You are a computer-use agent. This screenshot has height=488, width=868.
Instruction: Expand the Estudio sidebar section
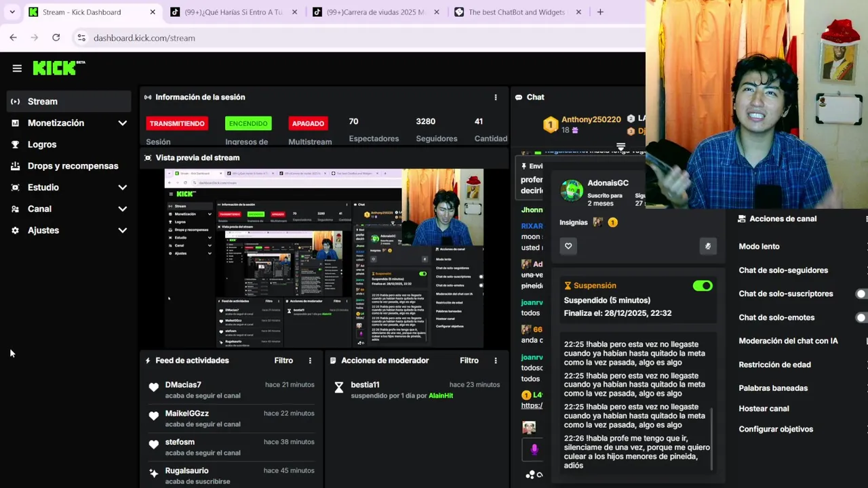click(x=123, y=188)
